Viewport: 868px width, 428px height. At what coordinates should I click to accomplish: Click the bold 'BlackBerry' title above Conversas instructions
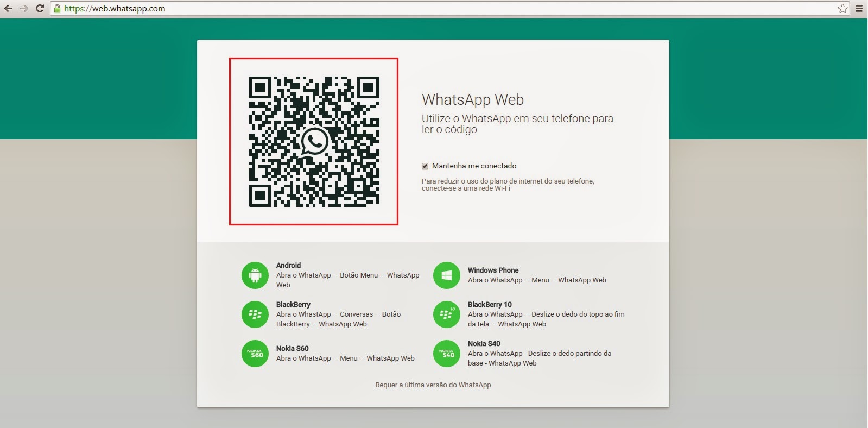coord(293,305)
